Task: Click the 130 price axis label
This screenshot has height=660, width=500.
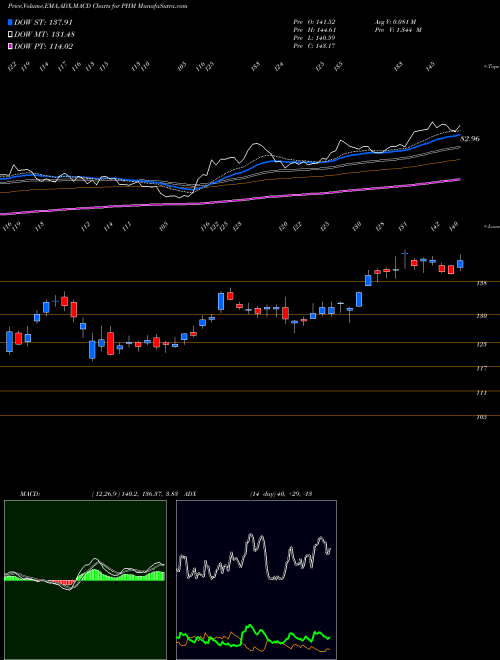Action: [x=481, y=316]
